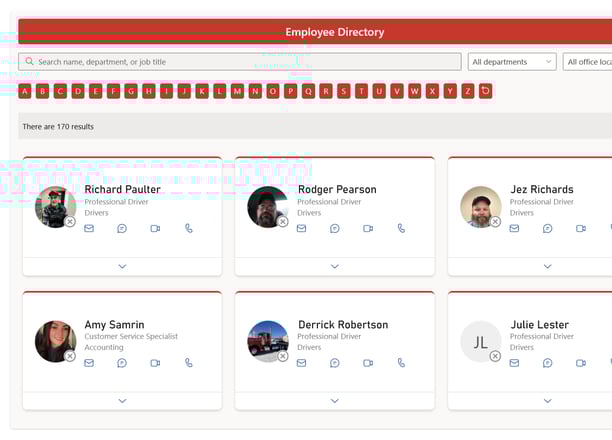This screenshot has height=440, width=612.
Task: Expand Julie Lester's card details
Action: [x=548, y=401]
